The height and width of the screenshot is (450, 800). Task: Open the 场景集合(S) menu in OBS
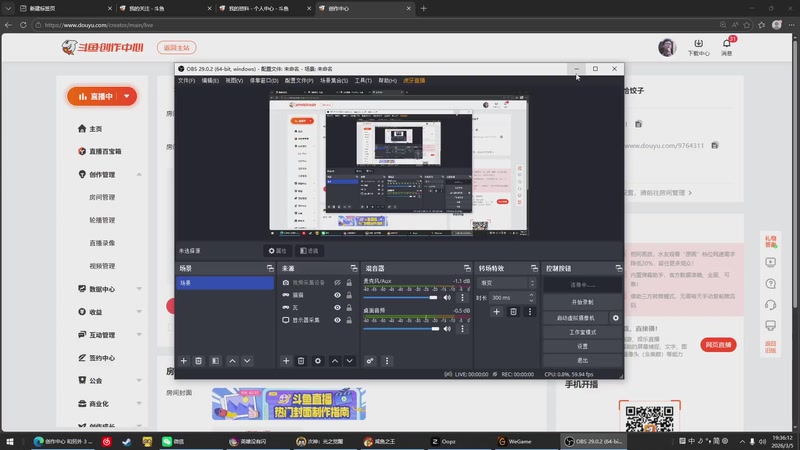[x=334, y=81]
